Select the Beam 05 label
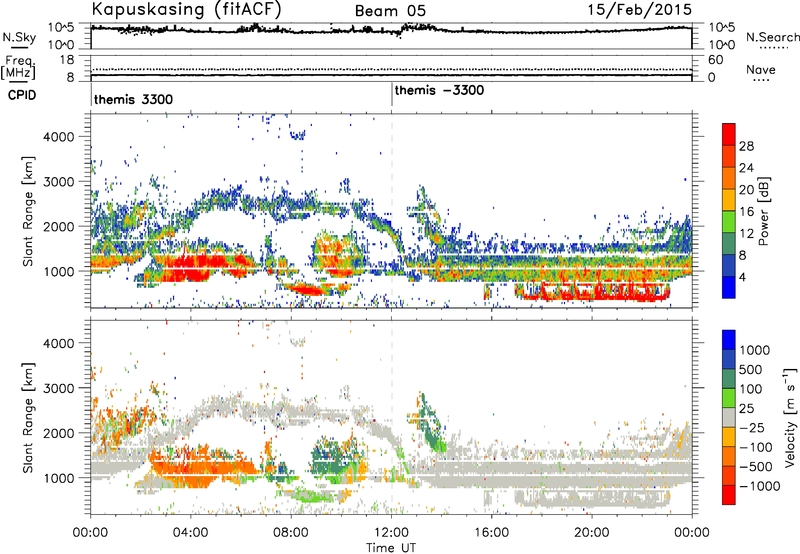The image size is (800, 554). (390, 11)
